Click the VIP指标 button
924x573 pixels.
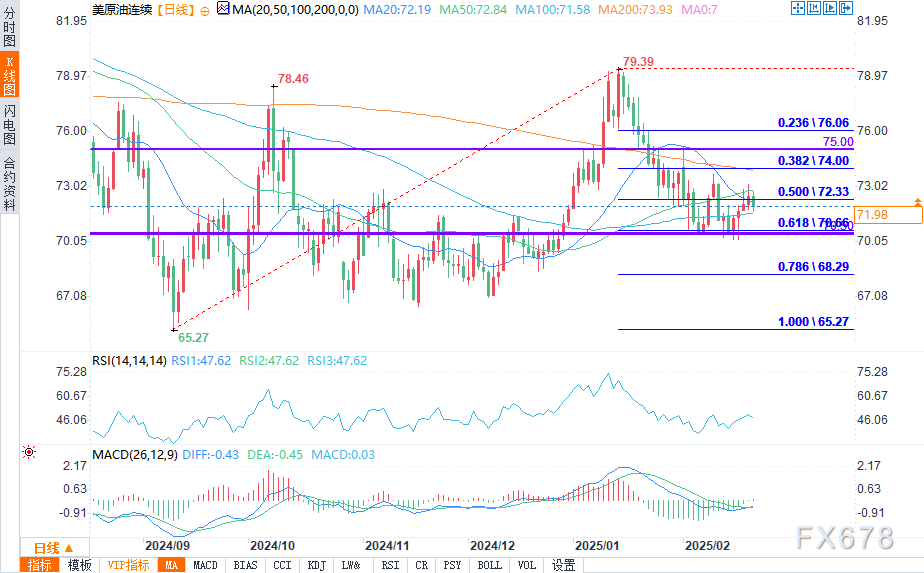(128, 565)
